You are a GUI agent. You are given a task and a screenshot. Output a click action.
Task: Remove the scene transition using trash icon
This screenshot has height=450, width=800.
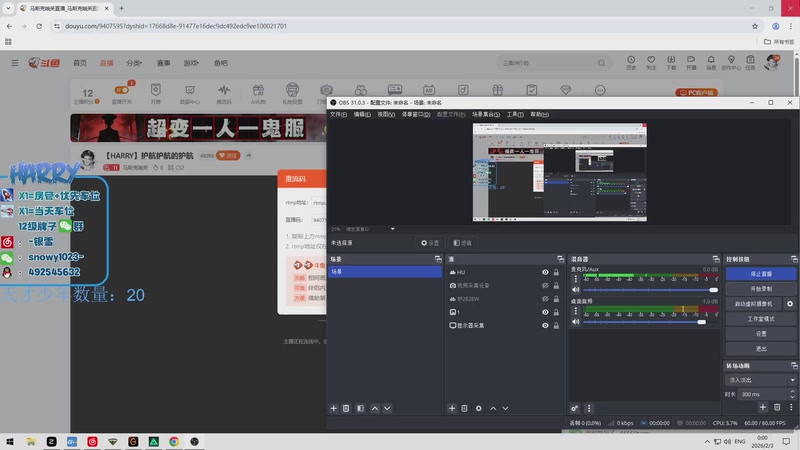click(777, 407)
